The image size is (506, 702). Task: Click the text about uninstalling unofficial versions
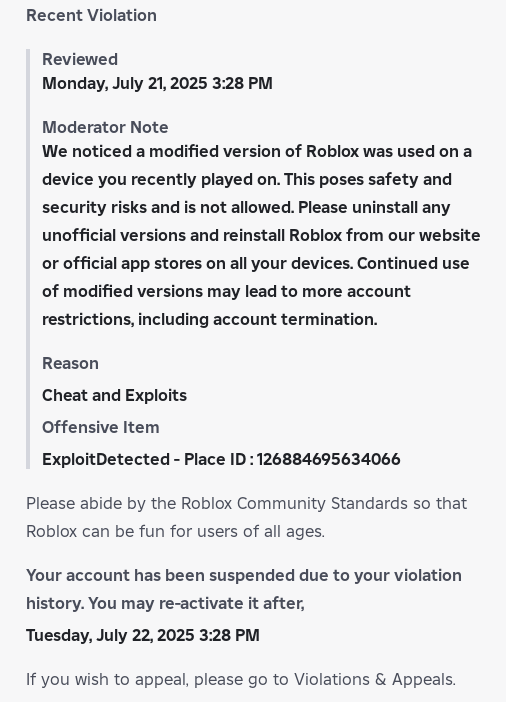click(x=261, y=235)
